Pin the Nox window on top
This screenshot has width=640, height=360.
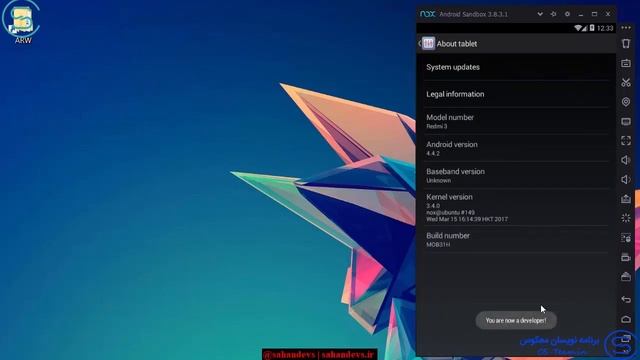coord(553,14)
